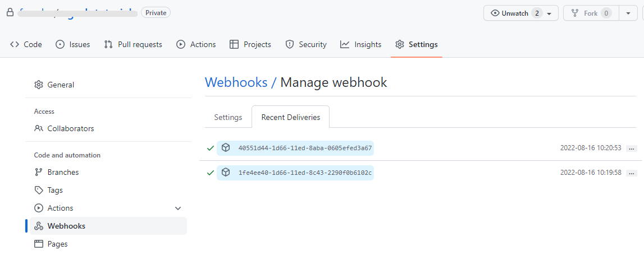Viewport: 644px width, 255px height.
Task: Open Collaborators in the sidebar
Action: (x=108, y=128)
